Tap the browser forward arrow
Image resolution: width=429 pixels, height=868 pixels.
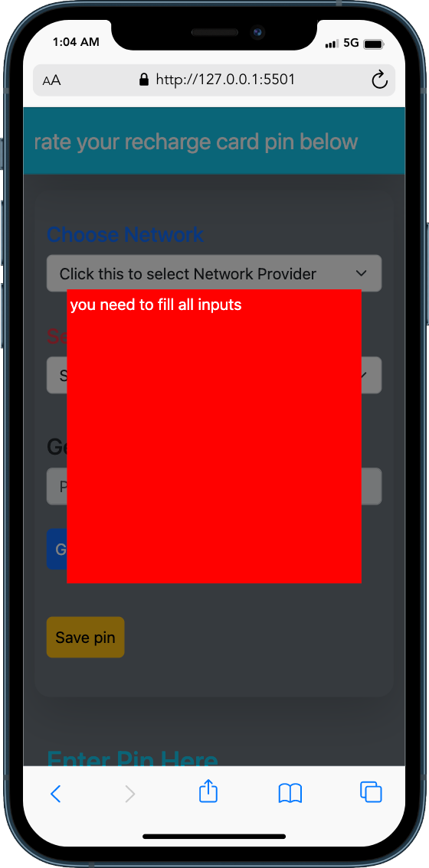tap(129, 794)
